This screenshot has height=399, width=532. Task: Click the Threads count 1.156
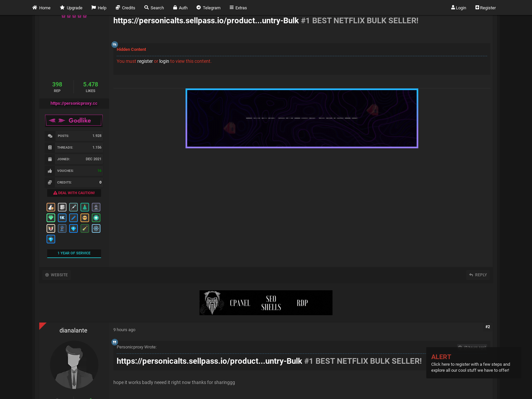point(97,148)
